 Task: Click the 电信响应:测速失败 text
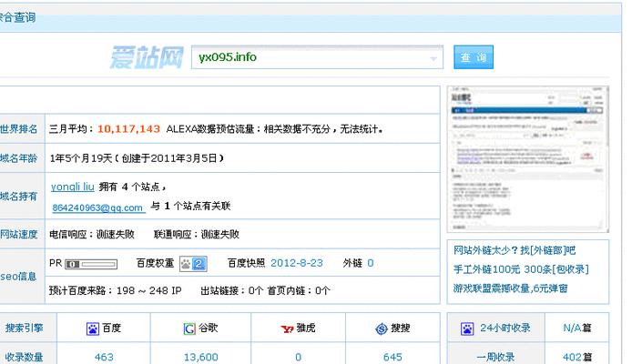tap(92, 235)
